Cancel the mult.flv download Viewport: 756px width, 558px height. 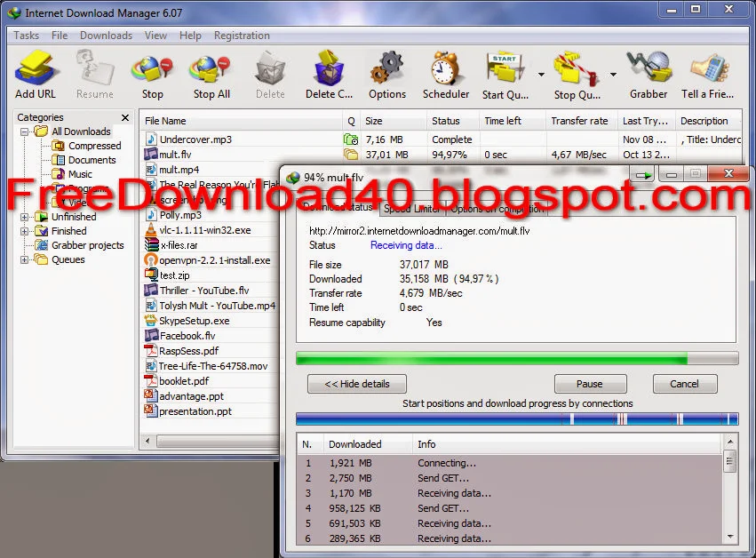685,384
